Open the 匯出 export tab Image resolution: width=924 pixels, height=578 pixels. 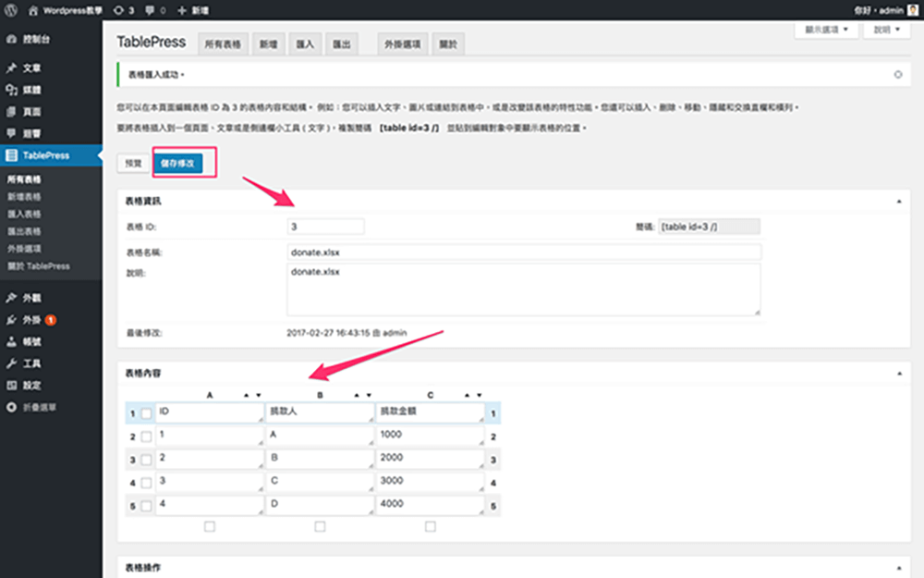(x=342, y=44)
